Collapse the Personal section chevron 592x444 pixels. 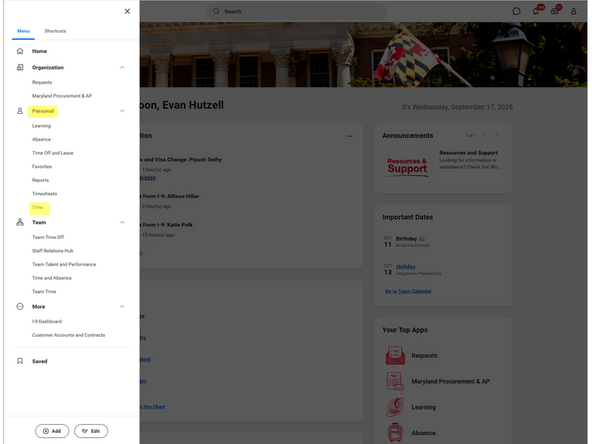(x=122, y=111)
